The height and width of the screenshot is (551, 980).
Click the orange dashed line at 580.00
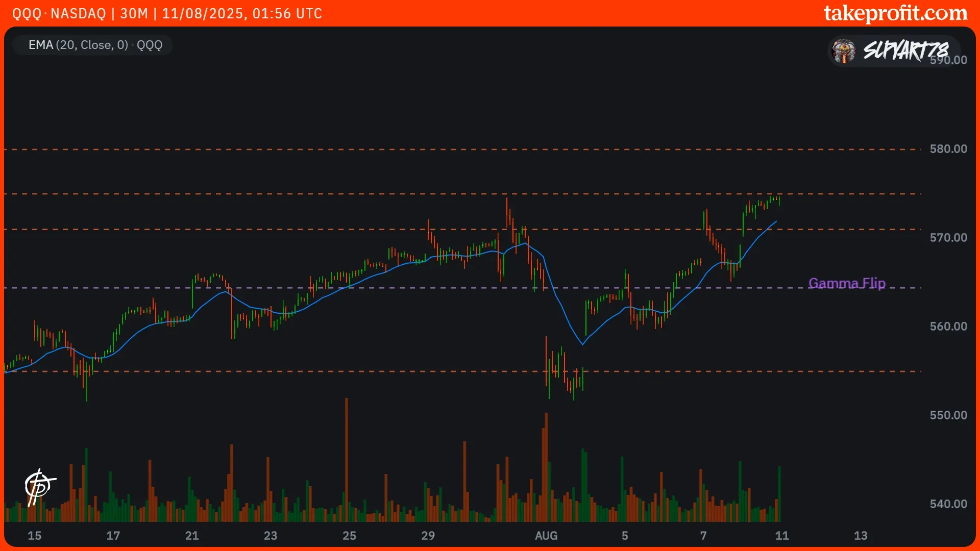462,149
